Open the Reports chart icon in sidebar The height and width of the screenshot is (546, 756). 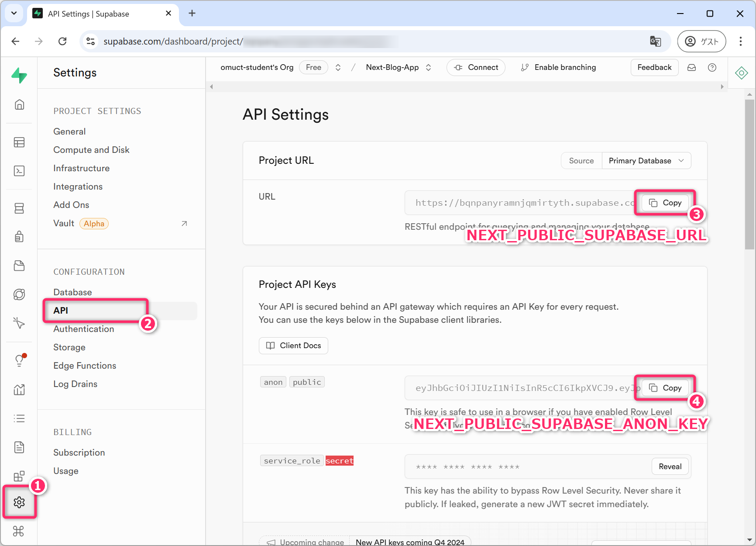(x=19, y=390)
